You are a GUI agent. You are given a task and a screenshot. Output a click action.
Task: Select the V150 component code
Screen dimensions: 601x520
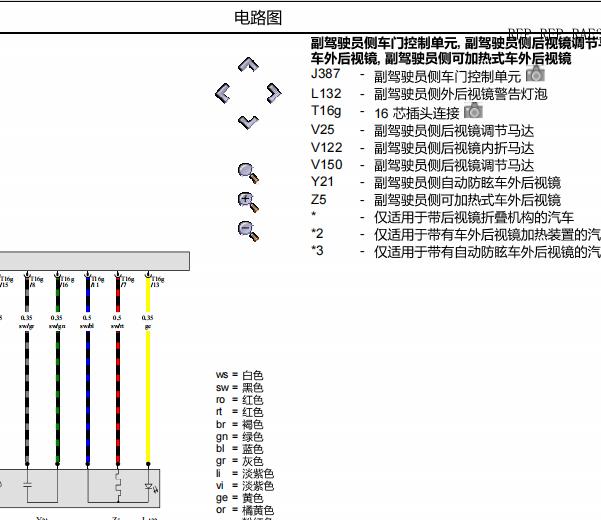coord(327,164)
